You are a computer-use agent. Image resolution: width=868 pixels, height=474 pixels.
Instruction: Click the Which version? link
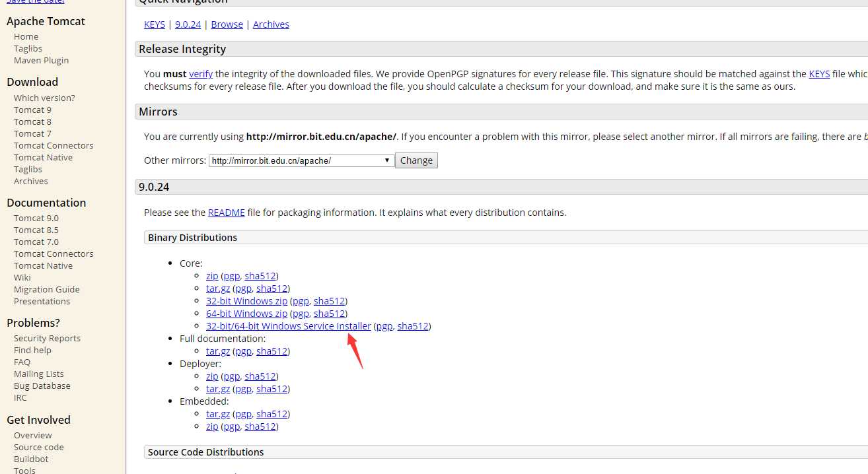(44, 98)
